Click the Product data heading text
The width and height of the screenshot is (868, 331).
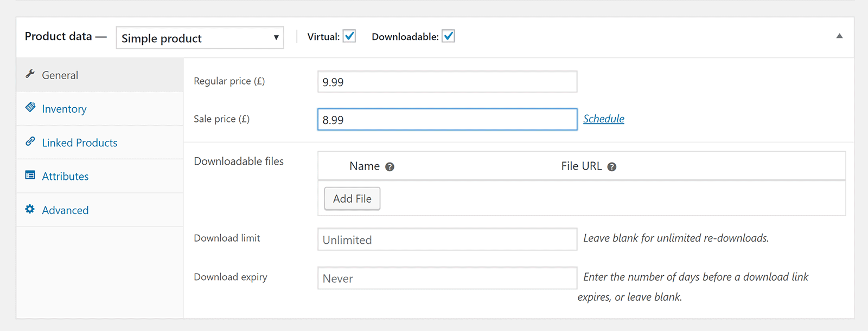[65, 36]
